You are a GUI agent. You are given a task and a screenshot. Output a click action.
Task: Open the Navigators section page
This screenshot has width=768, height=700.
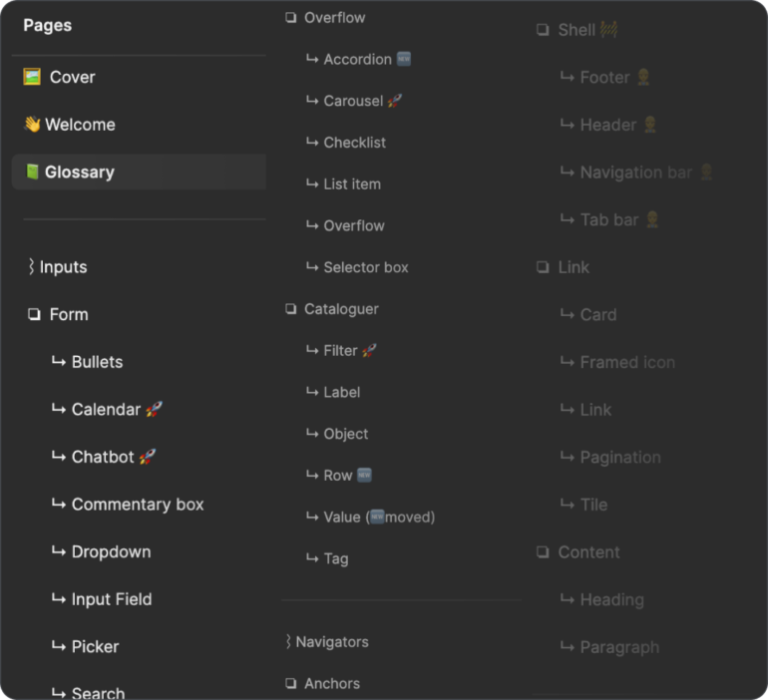(x=331, y=642)
